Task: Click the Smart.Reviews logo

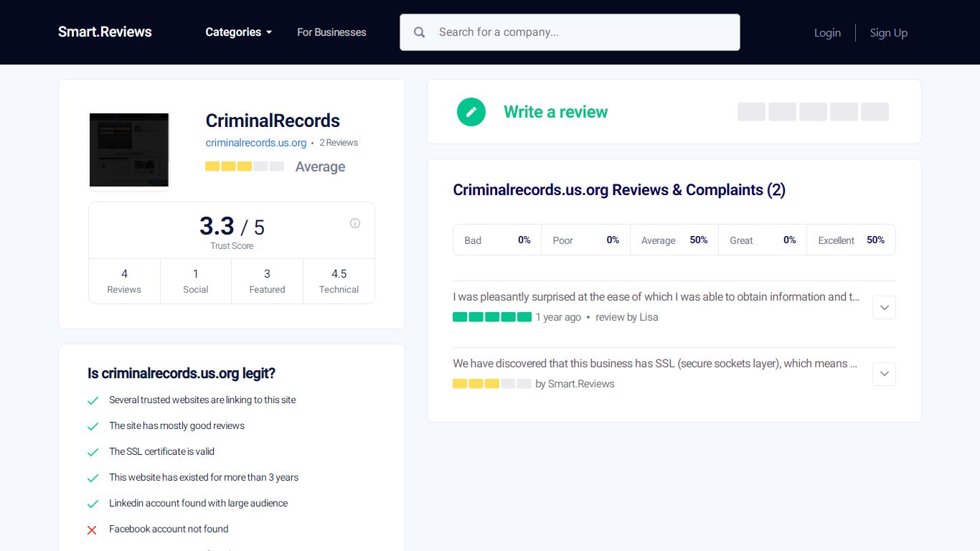Action: coord(105,32)
